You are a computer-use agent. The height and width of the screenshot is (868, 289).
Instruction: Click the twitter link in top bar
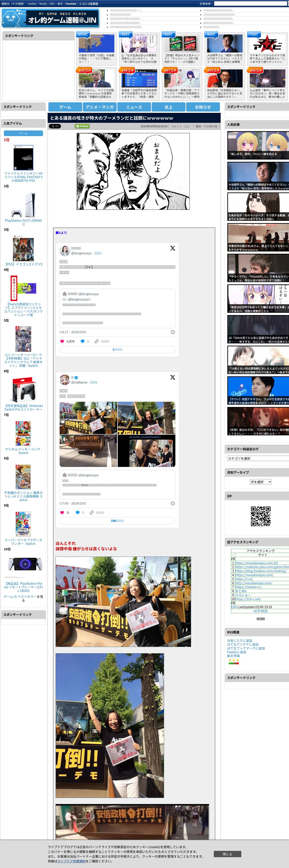click(33, 4)
